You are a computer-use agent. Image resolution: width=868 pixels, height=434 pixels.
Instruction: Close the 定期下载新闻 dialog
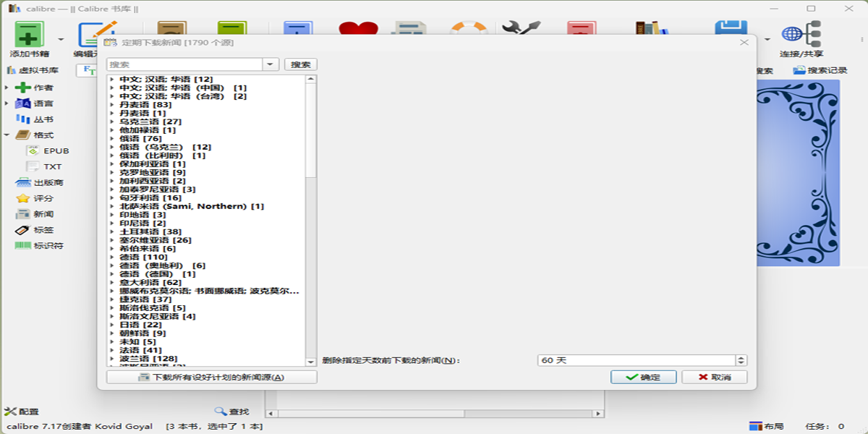(744, 43)
